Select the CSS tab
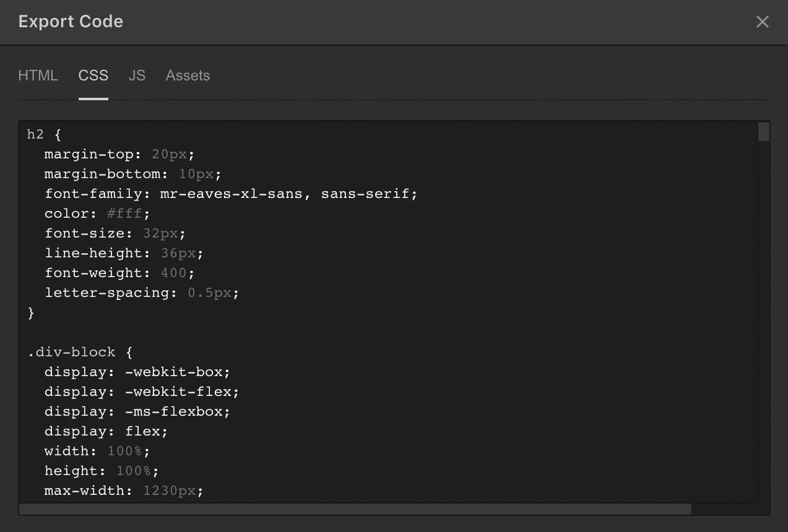This screenshot has width=788, height=532. [93, 75]
